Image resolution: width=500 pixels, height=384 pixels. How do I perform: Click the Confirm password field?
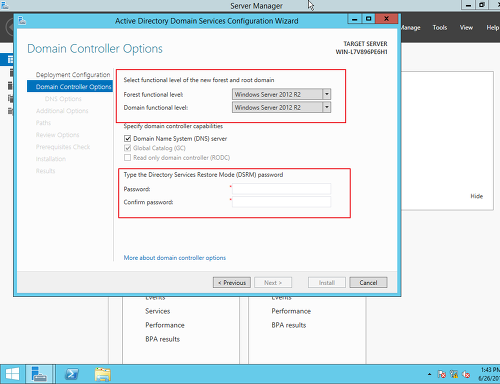click(x=281, y=202)
